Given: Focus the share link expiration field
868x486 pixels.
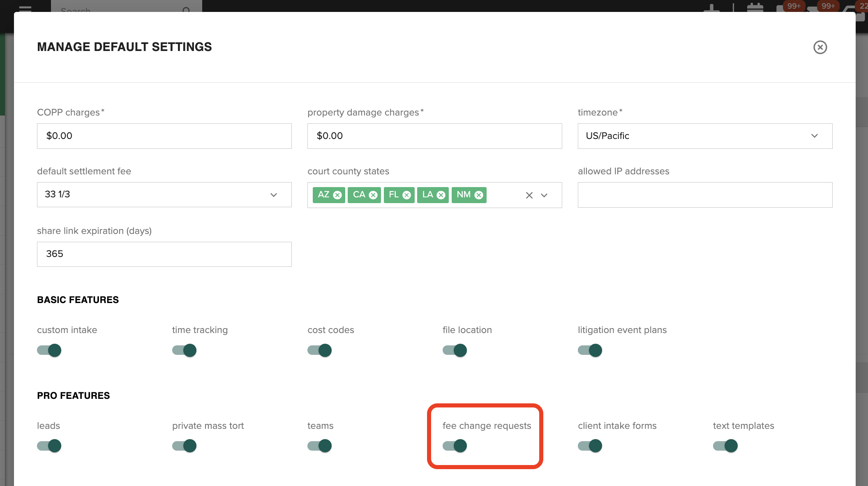Looking at the screenshot, I should 164,254.
